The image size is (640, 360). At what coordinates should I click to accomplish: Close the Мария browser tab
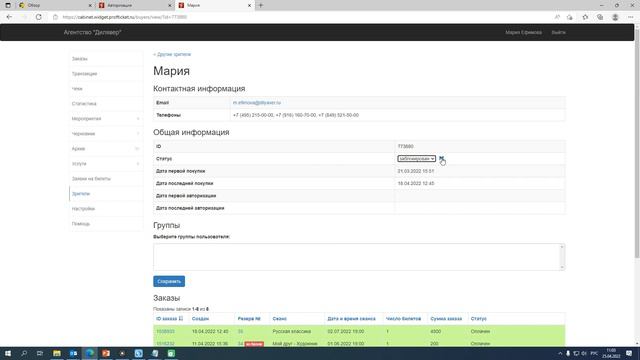click(x=249, y=5)
